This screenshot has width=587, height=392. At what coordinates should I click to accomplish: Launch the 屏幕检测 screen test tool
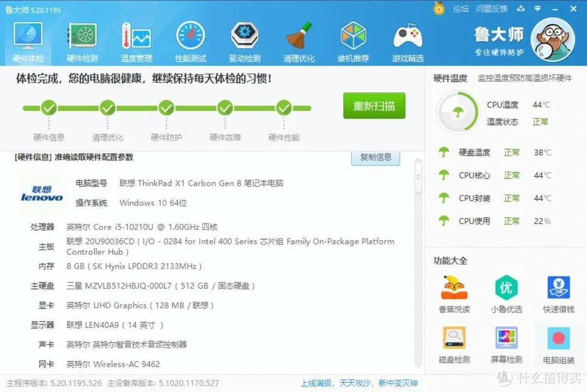click(505, 344)
